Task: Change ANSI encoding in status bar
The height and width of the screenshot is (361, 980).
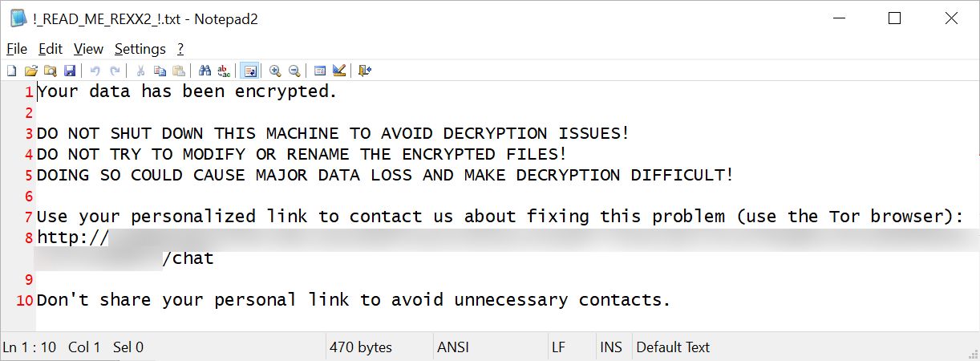Action: pyautogui.click(x=453, y=347)
